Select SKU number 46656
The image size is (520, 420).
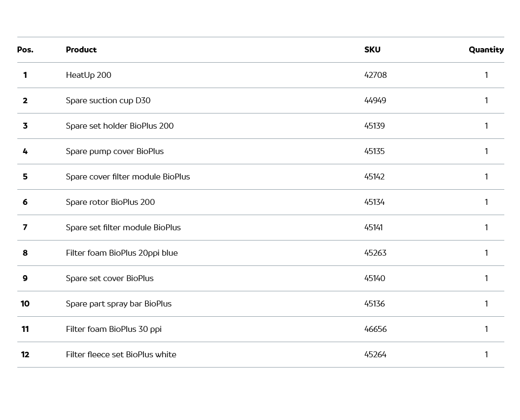[376, 329]
